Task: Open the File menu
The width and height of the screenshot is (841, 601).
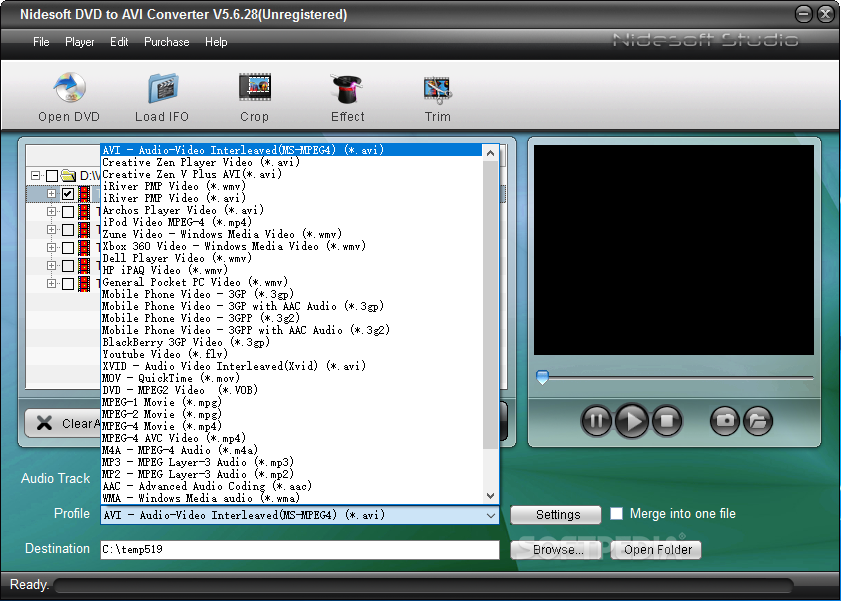Action: 41,42
